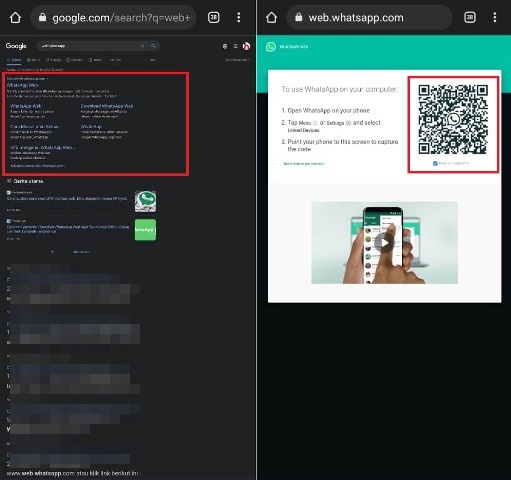Screen dimensions: 511x480
Task: Open 'WhatsApp' sitelink in second row
Action: (x=91, y=127)
